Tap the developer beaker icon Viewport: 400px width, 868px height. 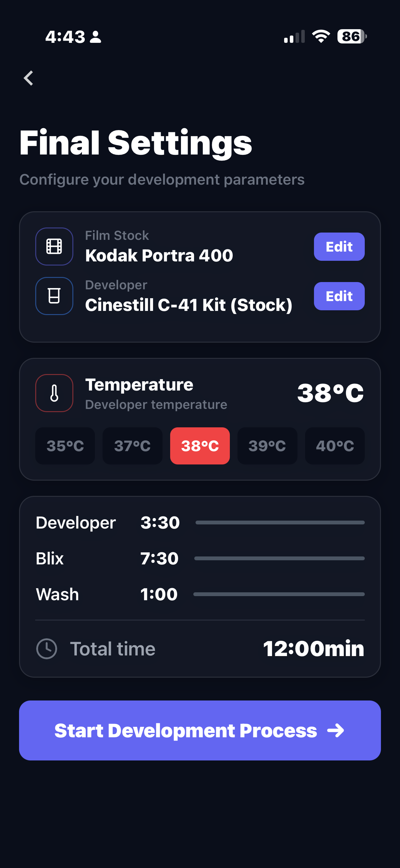point(54,296)
